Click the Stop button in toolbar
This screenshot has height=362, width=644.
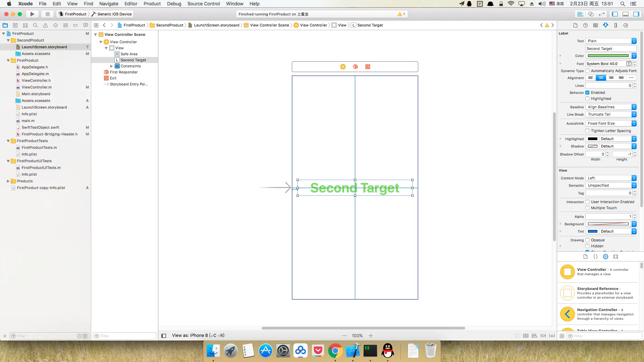click(48, 14)
